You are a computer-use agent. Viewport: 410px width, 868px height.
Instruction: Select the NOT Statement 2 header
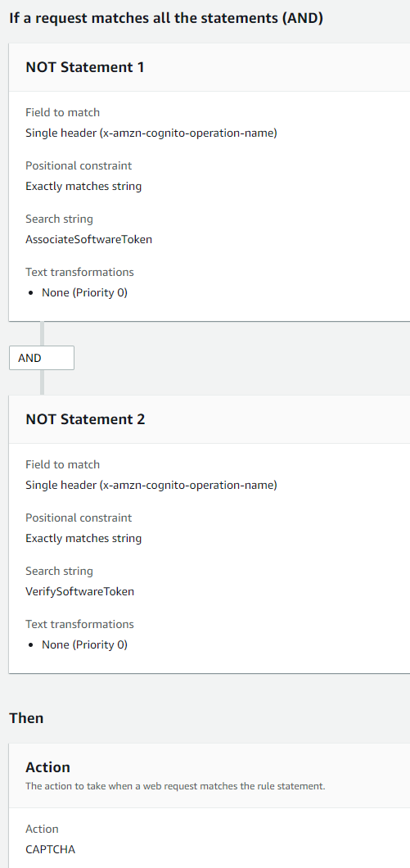tap(86, 419)
